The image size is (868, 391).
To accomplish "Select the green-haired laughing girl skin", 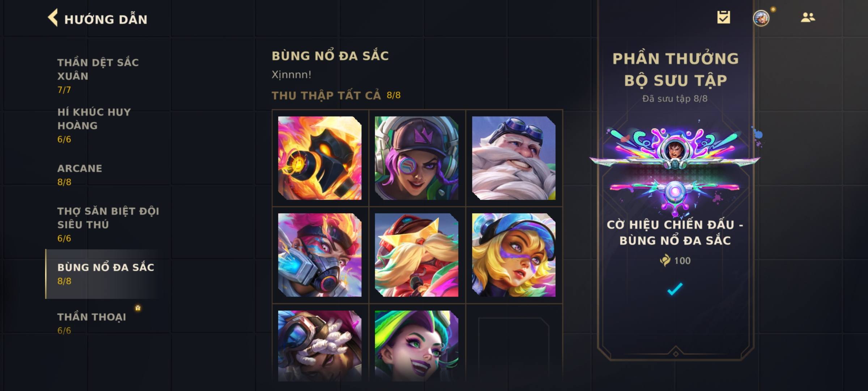I will tap(417, 346).
